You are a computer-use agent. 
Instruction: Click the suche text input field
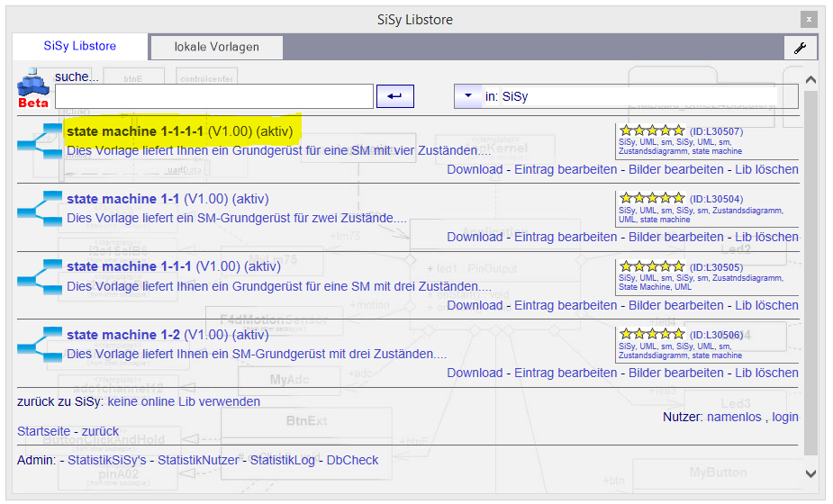tap(213, 96)
